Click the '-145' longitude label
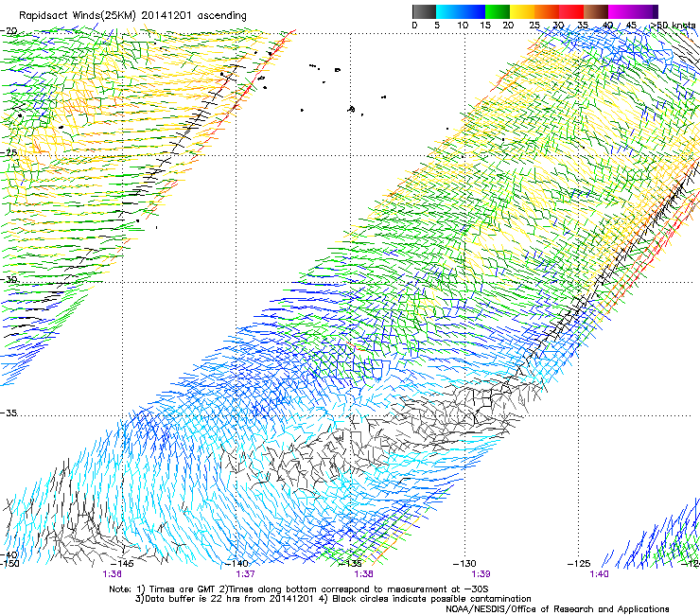This screenshot has width=700, height=615. tap(122, 563)
